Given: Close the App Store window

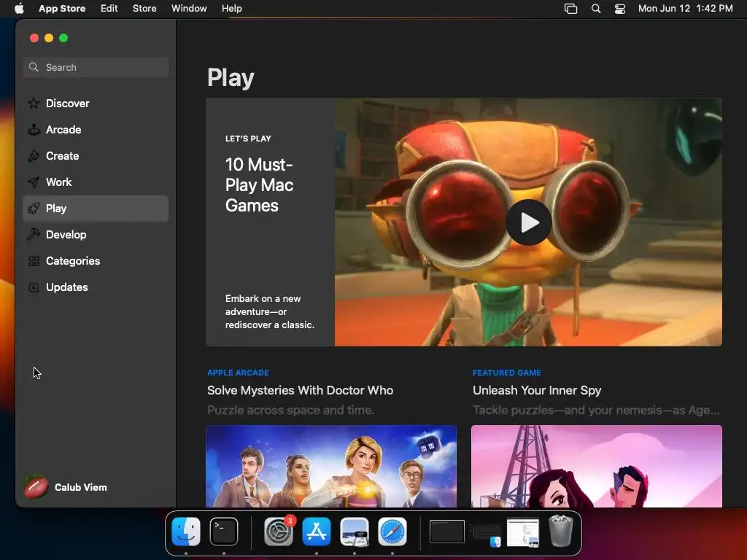Looking at the screenshot, I should 34,38.
